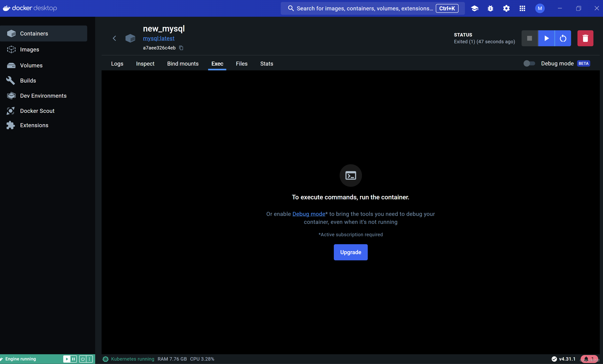The height and width of the screenshot is (364, 603).
Task: Click the Exited (1) status text
Action: tap(484, 41)
